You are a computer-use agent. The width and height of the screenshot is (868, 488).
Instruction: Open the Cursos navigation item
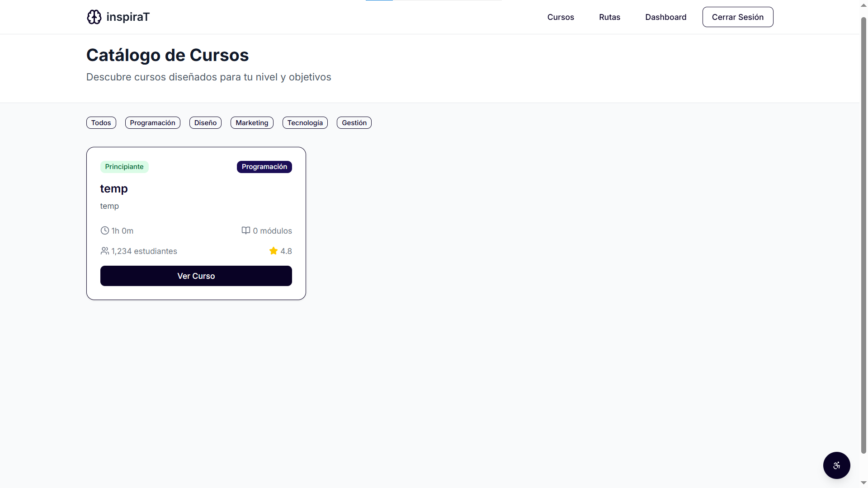561,17
